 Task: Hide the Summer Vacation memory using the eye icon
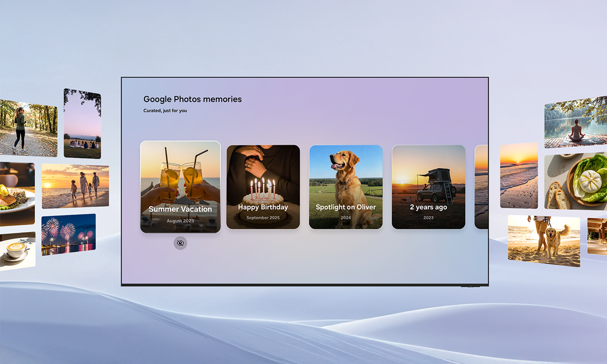180,243
